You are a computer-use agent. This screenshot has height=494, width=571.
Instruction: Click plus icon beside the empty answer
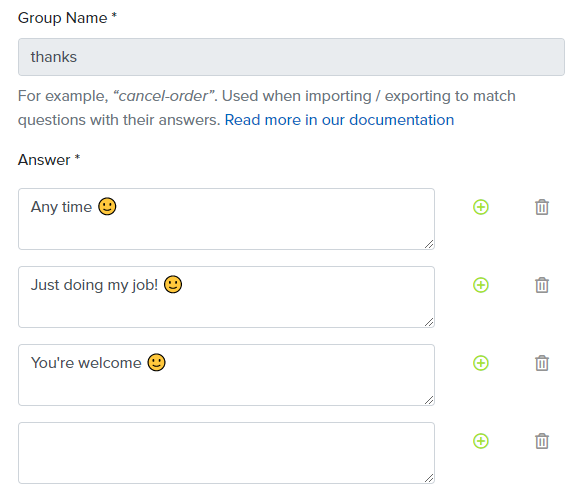(x=481, y=441)
